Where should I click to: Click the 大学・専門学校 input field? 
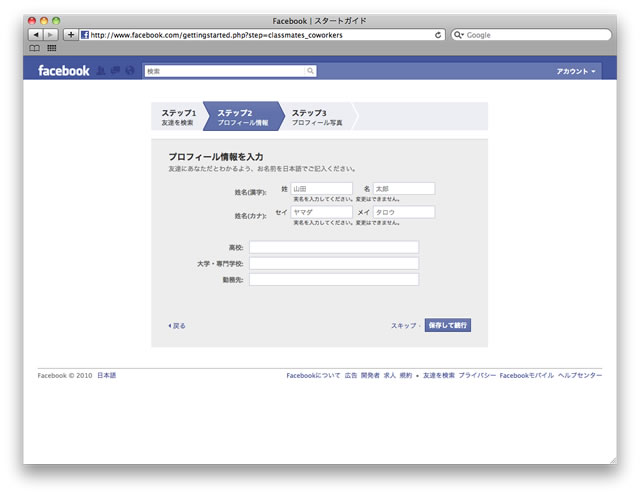point(334,264)
